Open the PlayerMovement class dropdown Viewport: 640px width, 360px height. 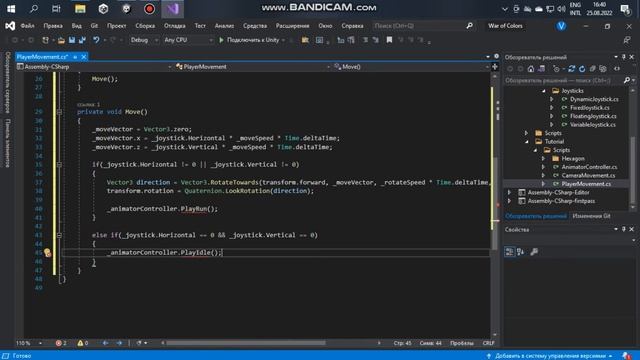point(252,67)
